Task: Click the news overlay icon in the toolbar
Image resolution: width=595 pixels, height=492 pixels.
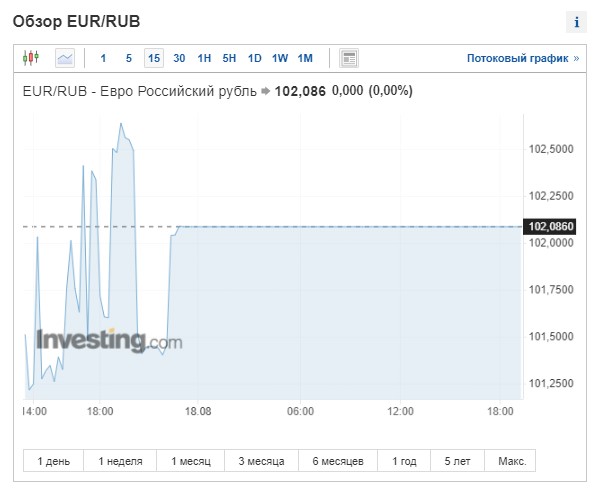Action: pyautogui.click(x=349, y=58)
